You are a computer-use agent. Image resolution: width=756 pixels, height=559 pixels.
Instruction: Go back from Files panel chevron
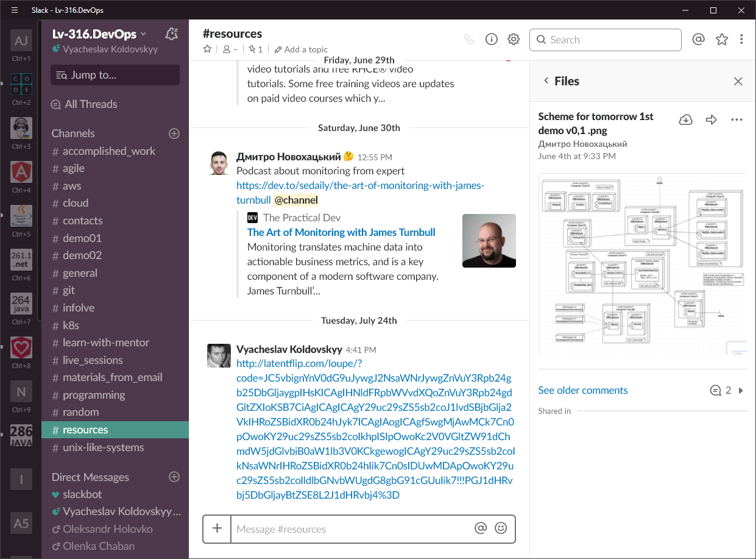coord(546,80)
